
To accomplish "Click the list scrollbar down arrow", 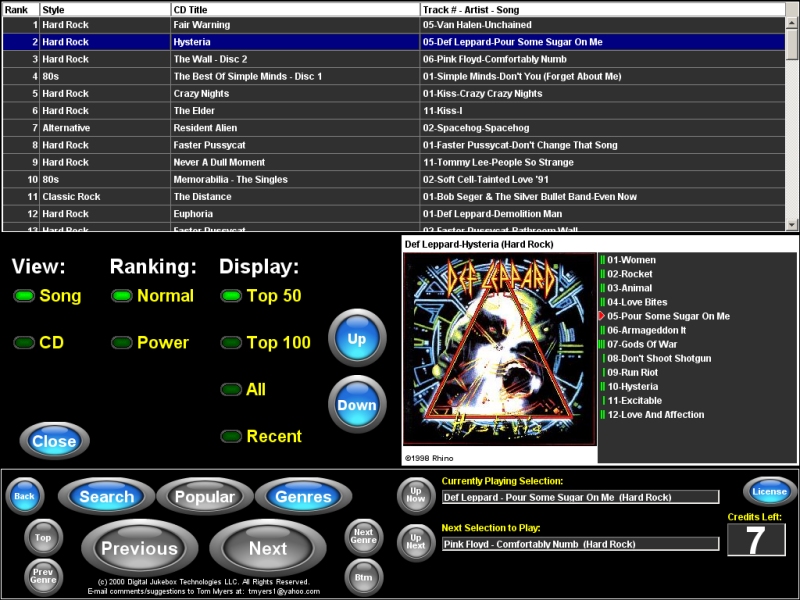I will tap(792, 224).
